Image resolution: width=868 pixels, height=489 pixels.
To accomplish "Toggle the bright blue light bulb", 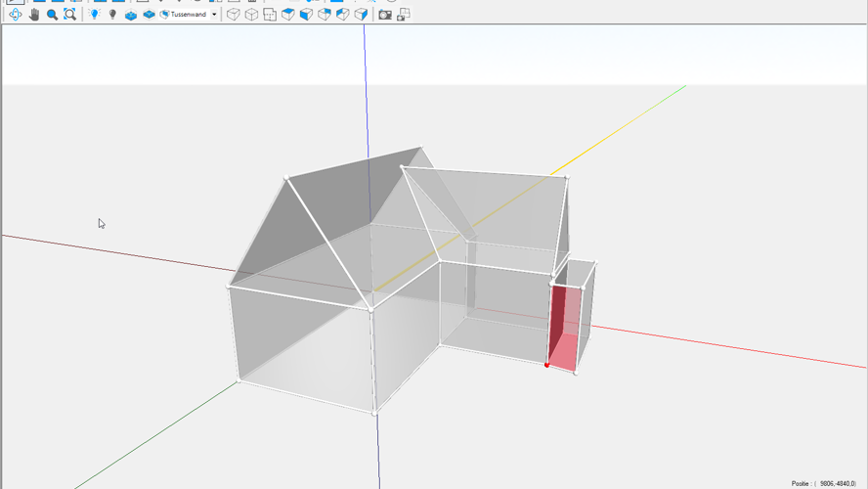I will (x=94, y=15).
